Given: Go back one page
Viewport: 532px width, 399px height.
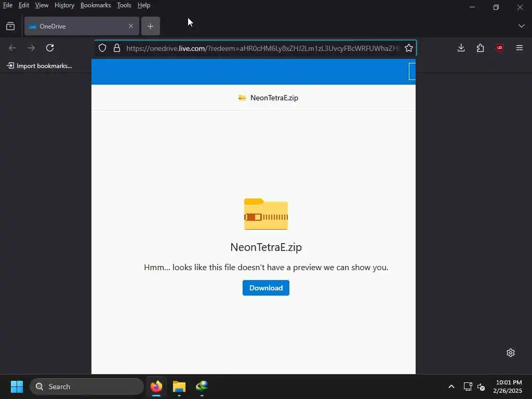Looking at the screenshot, I should pyautogui.click(x=12, y=48).
